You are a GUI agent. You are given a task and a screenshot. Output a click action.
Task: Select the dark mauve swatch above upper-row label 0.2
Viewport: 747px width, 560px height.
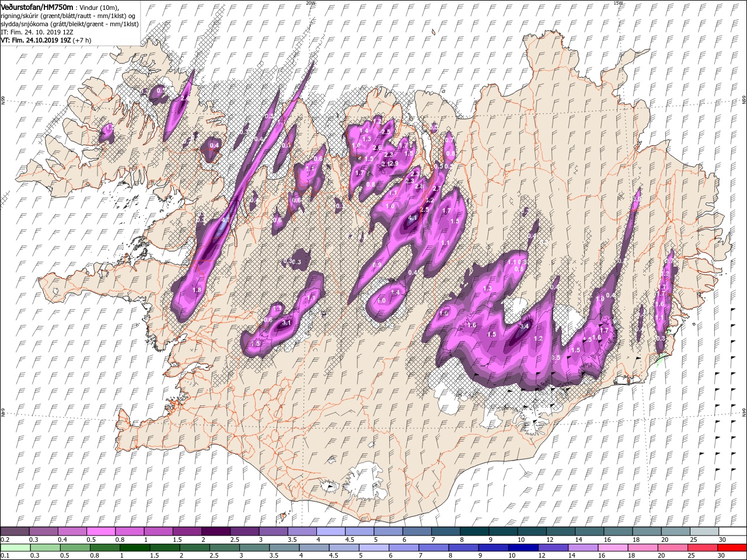(x=15, y=531)
